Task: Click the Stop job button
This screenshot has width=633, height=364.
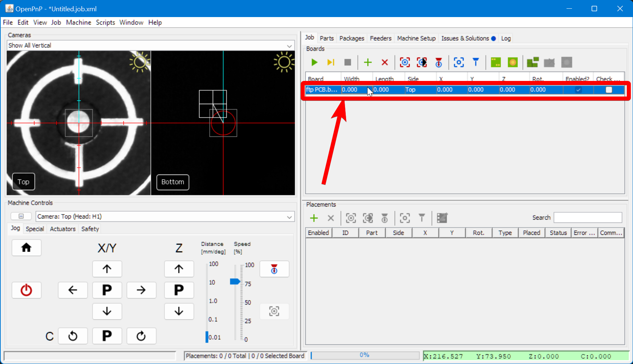Action: coord(347,62)
